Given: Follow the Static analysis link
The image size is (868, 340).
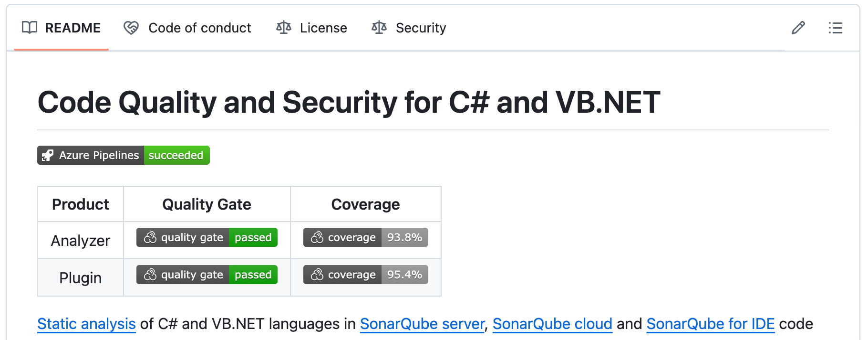Looking at the screenshot, I should point(86,324).
